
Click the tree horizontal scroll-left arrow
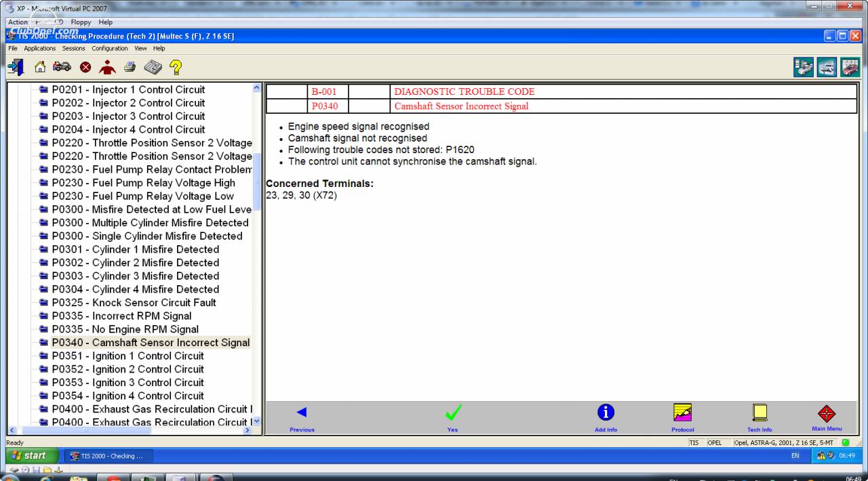pyautogui.click(x=12, y=430)
